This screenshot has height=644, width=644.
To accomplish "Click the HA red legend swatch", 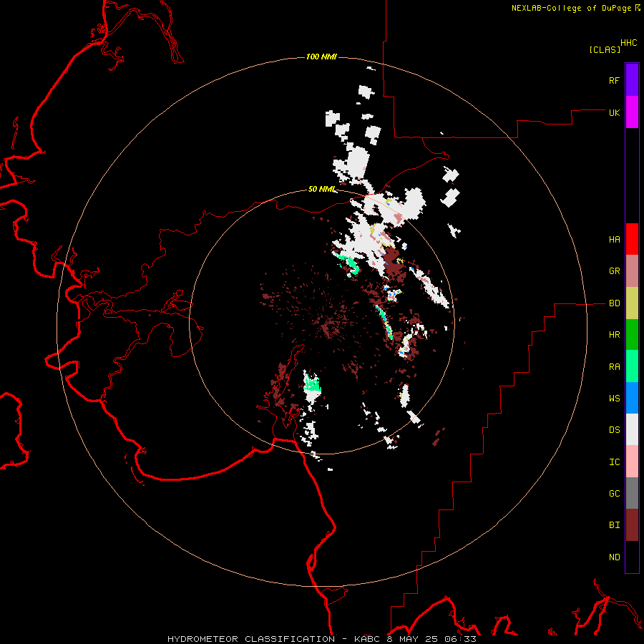I will (x=632, y=239).
